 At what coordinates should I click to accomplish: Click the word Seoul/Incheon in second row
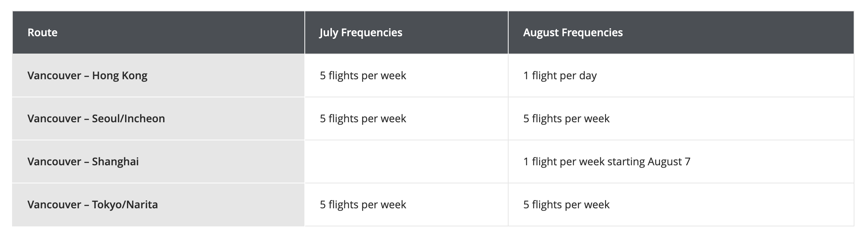(x=128, y=118)
